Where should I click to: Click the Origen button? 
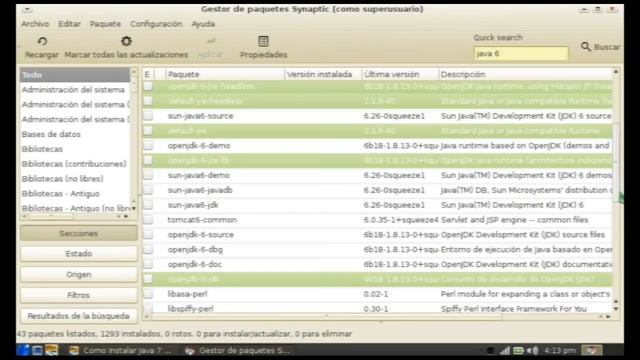coord(79,274)
